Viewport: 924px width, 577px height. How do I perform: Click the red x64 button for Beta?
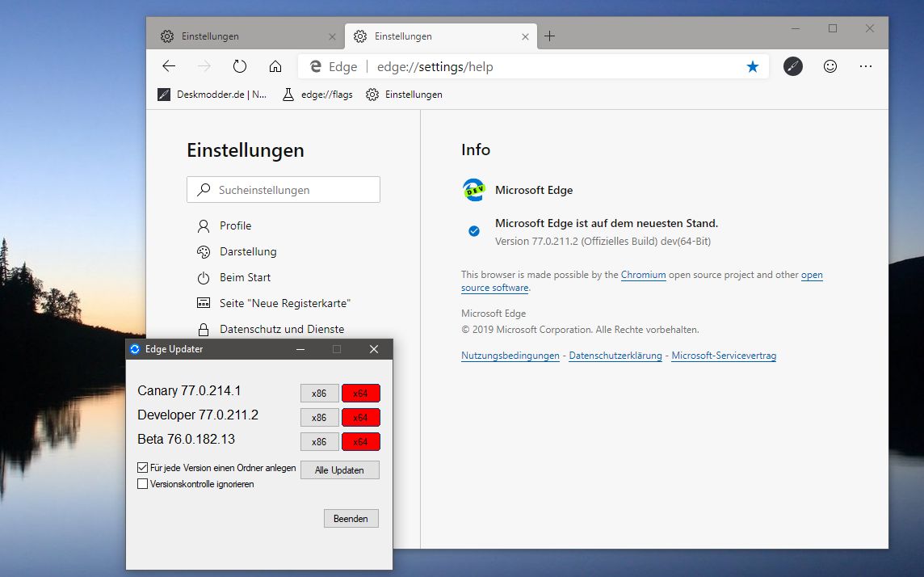click(361, 441)
